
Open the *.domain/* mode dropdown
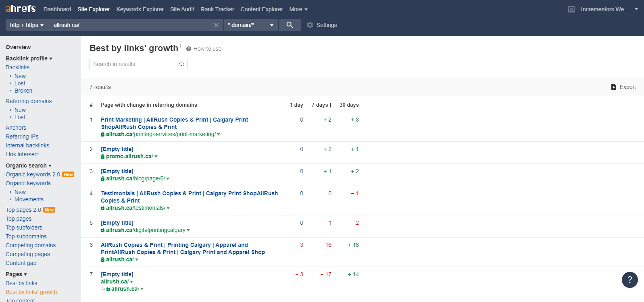coord(250,25)
